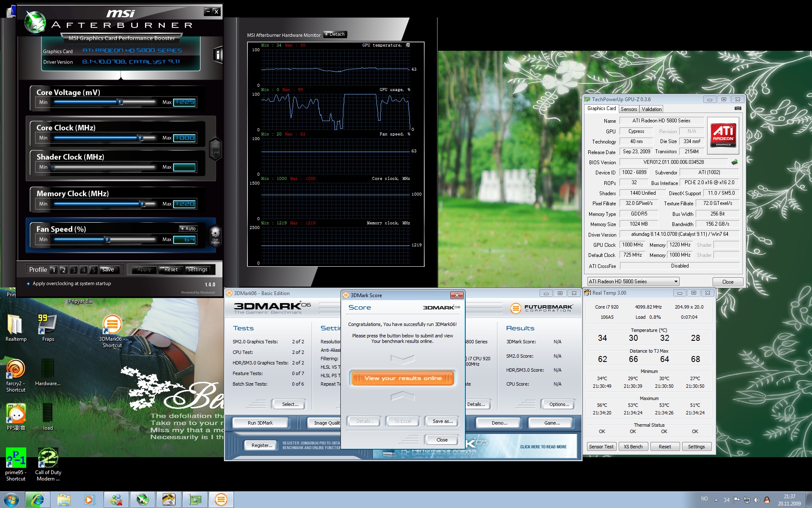Adjust the Core Voltage slider handle

click(120, 102)
